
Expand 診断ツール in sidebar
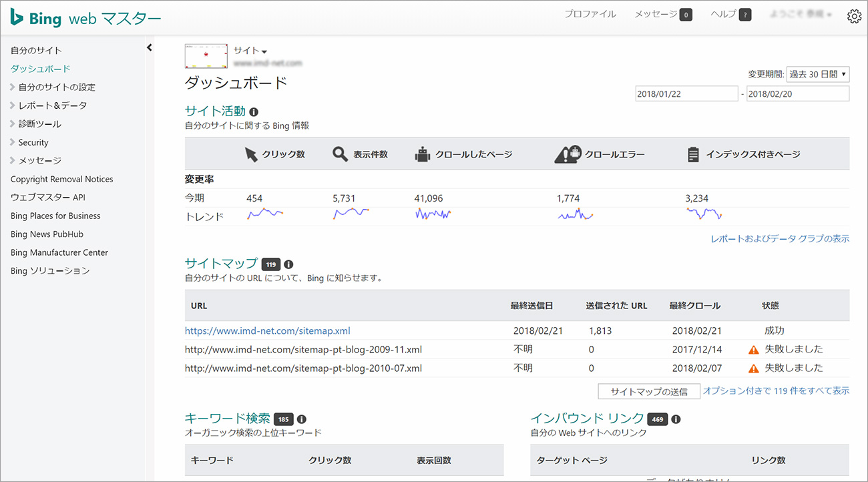35,124
